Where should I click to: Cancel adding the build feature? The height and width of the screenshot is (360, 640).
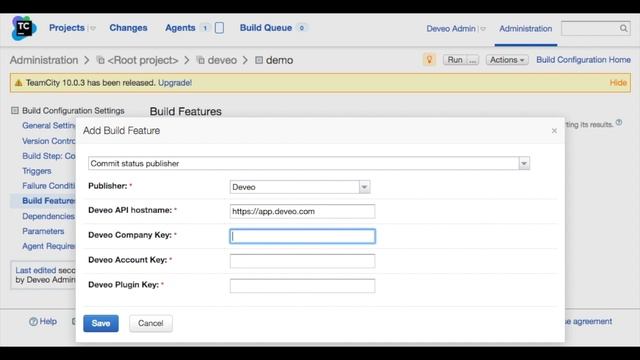click(x=151, y=323)
